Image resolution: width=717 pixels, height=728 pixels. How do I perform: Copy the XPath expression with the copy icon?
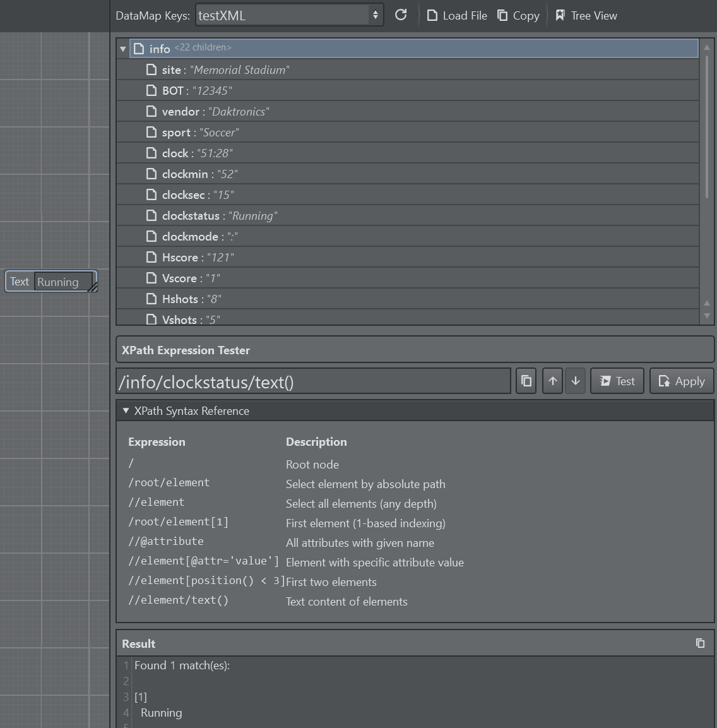point(526,381)
